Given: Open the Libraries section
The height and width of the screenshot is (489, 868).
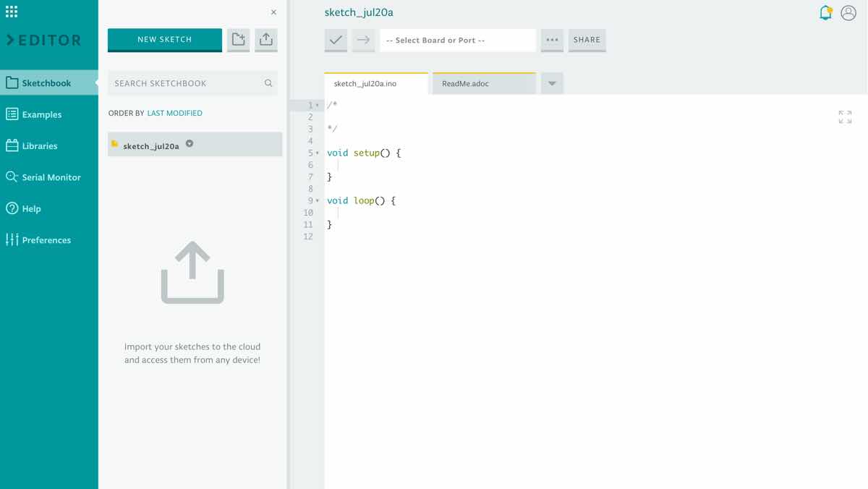Looking at the screenshot, I should pos(40,146).
